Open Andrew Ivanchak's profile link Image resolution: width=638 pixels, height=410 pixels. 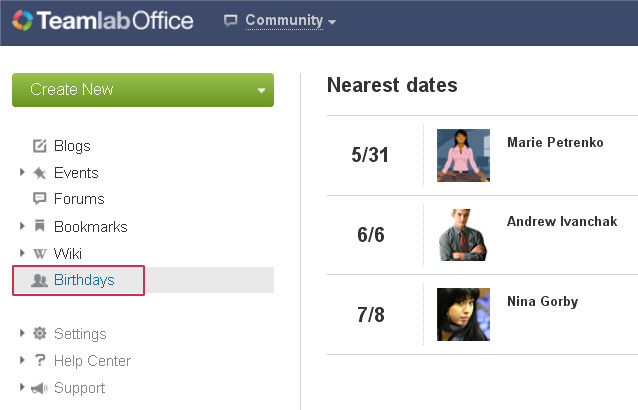pyautogui.click(x=562, y=221)
